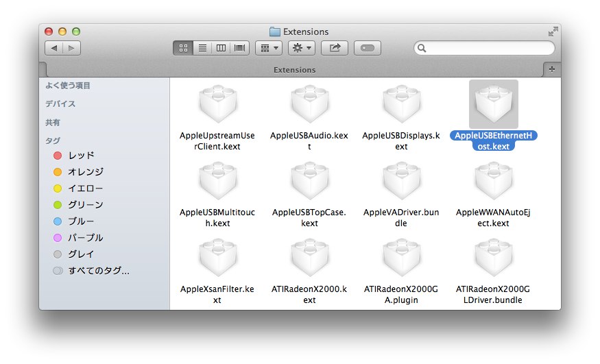
Task: Open すべてのタグ… in the sidebar
Action: [x=91, y=271]
